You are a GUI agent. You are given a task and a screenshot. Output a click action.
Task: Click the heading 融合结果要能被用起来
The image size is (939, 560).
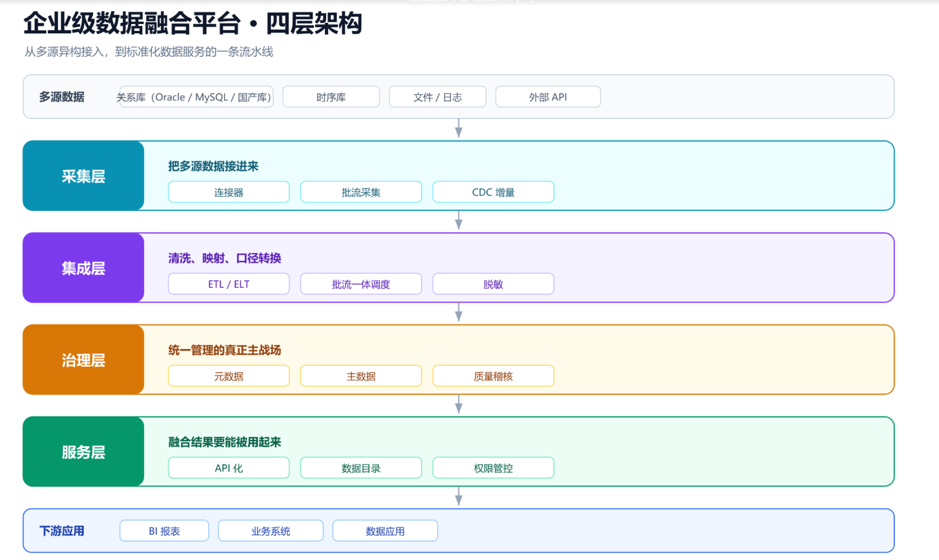click(225, 442)
